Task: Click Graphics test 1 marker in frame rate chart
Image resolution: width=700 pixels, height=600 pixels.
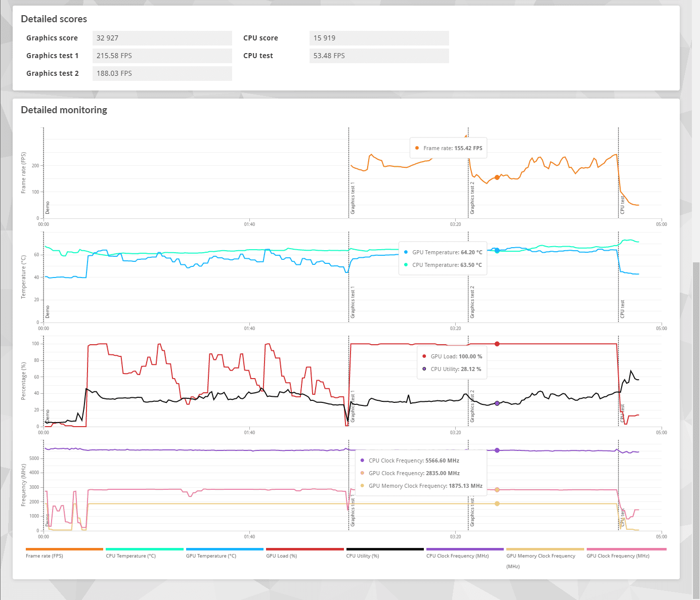Action: click(x=353, y=198)
